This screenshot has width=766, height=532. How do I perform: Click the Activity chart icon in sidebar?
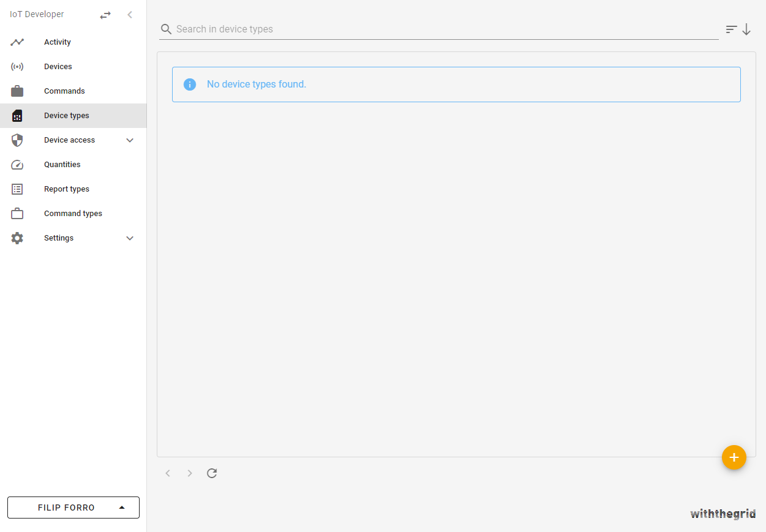pos(17,42)
